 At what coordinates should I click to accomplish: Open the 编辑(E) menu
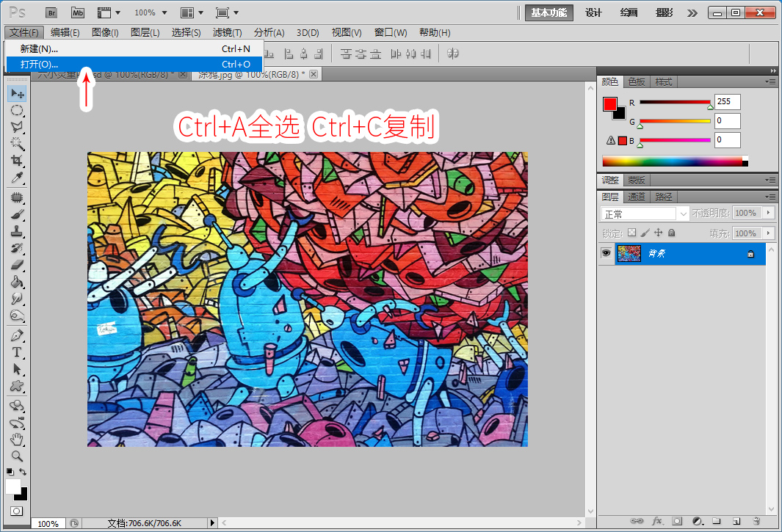tap(65, 32)
